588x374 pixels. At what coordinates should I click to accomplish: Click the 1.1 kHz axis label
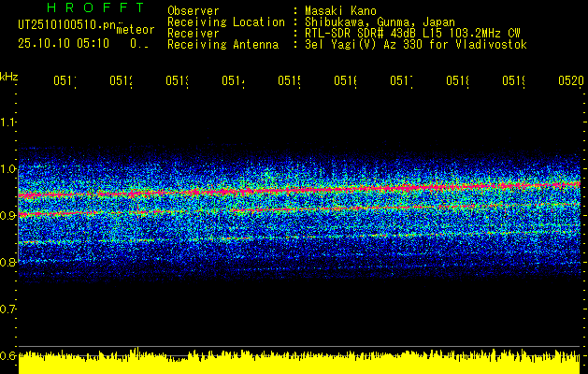coord(7,122)
